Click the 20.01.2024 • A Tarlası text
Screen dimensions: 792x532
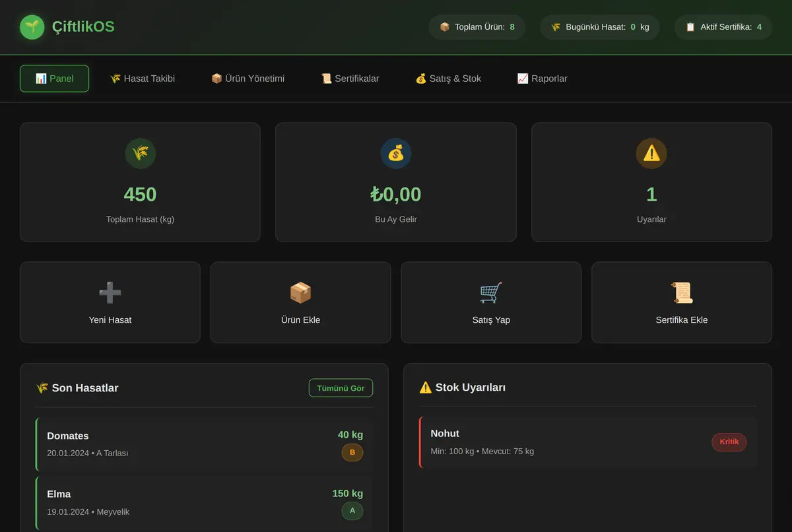point(88,453)
